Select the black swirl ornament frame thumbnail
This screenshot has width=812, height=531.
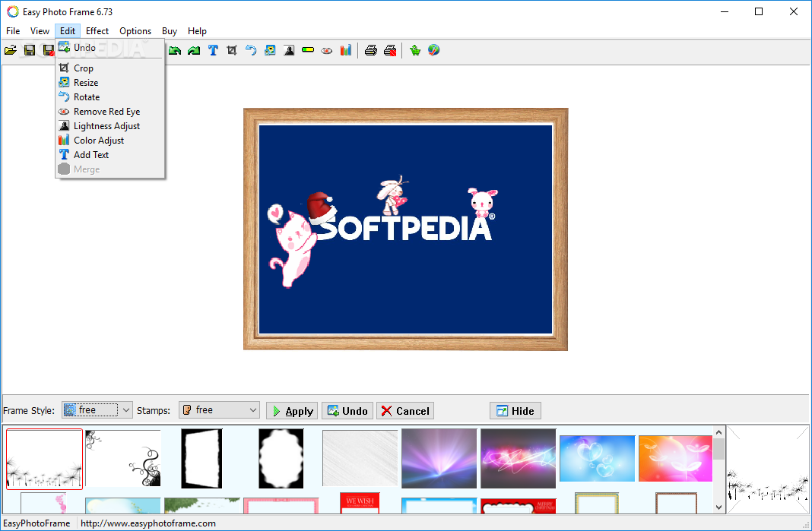coord(122,459)
